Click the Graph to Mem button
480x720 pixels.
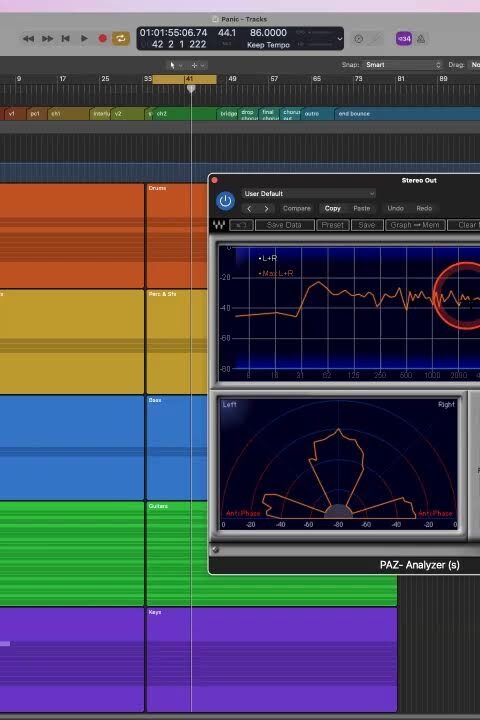pyautogui.click(x=415, y=225)
